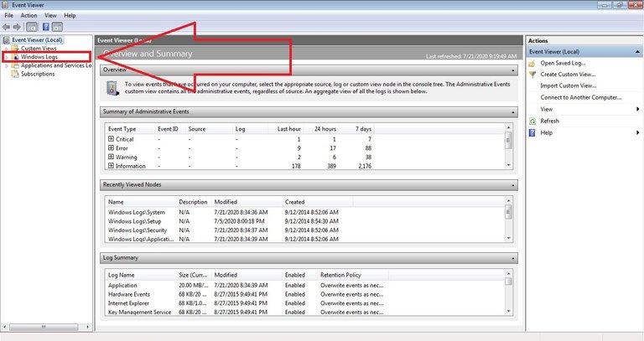Select Application row in Log Summary
644x341 pixels.
click(304, 285)
